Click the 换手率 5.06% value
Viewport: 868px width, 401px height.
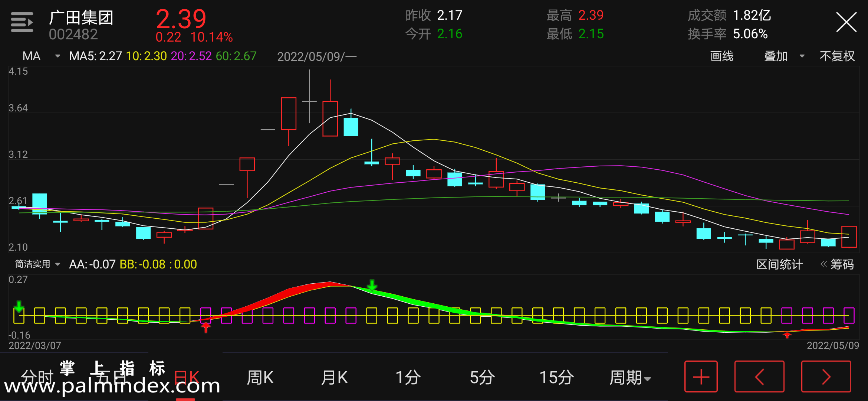click(727, 34)
